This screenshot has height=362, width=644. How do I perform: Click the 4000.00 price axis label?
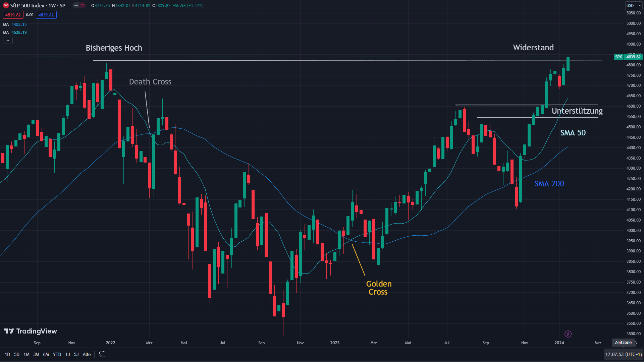coord(633,231)
